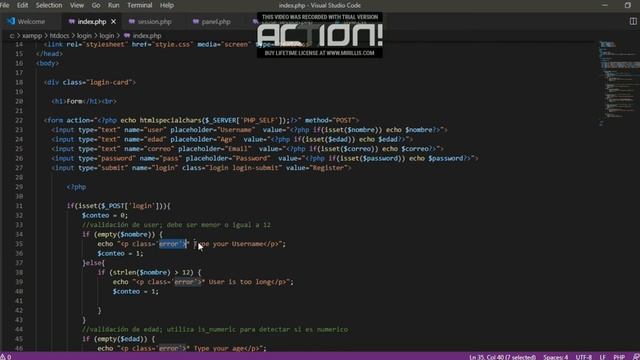The image size is (640, 360).
Task: Switch to the Welcome tab
Action: [31, 22]
